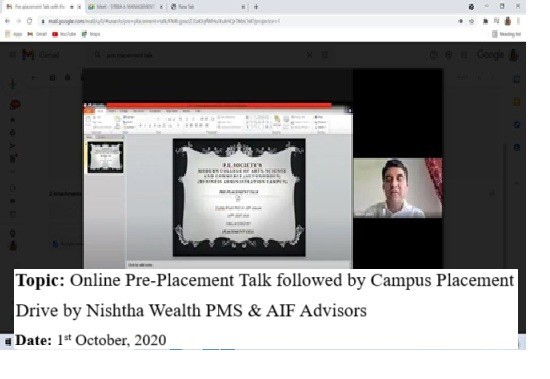550x379 pixels.
Task: Open the Google account avatar
Action: (514, 55)
